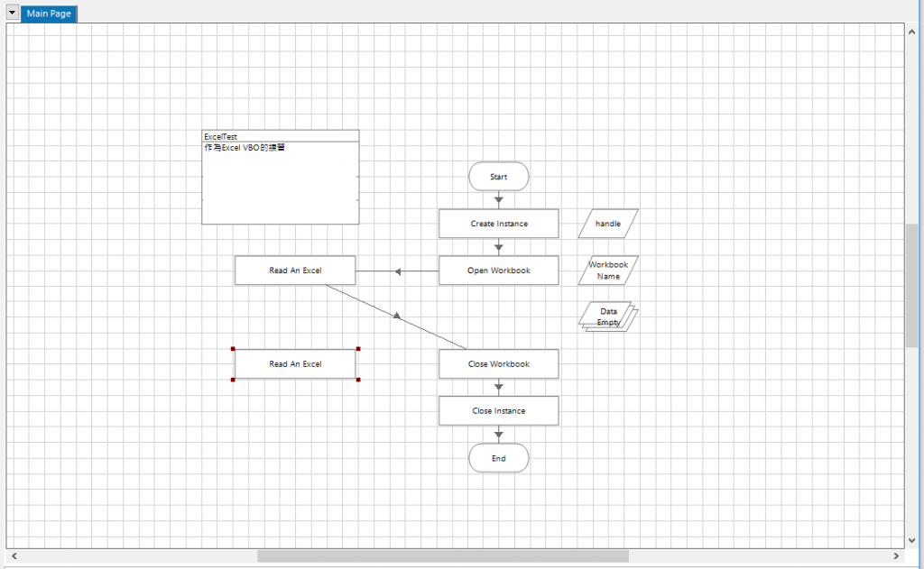This screenshot has height=569, width=924.
Task: Click the vertical scrollbar up arrow
Action: [x=911, y=32]
